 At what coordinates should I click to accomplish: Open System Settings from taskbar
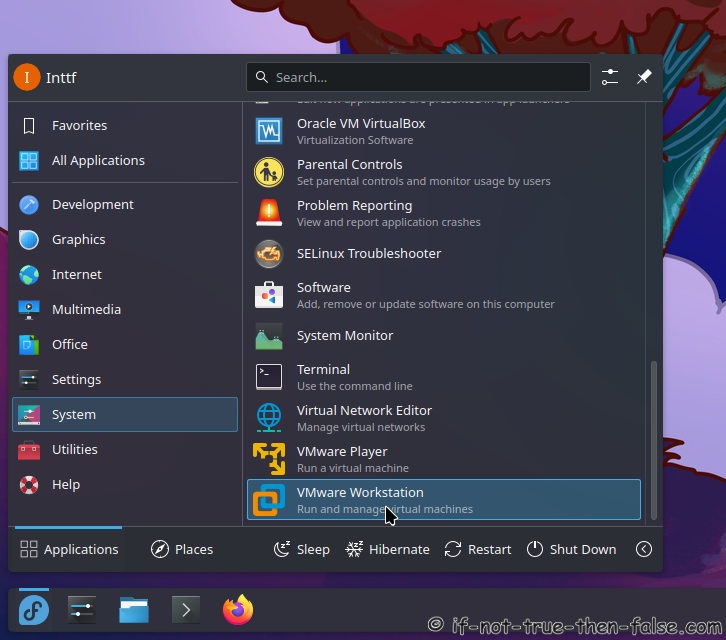[x=82, y=610]
